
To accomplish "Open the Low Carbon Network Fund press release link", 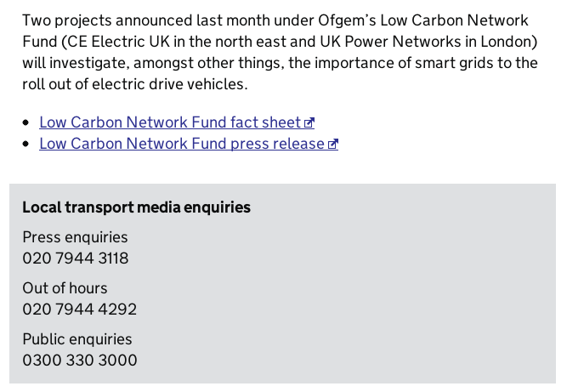I will 189,144.
